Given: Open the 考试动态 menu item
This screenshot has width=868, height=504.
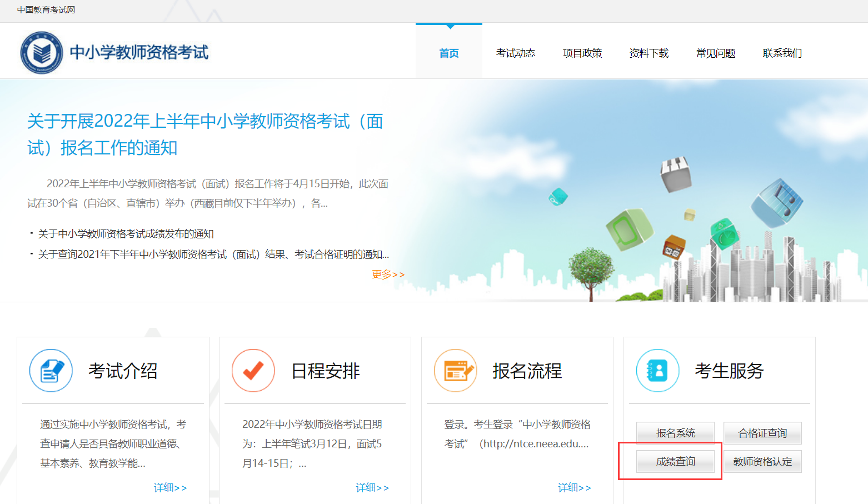Looking at the screenshot, I should [x=516, y=53].
